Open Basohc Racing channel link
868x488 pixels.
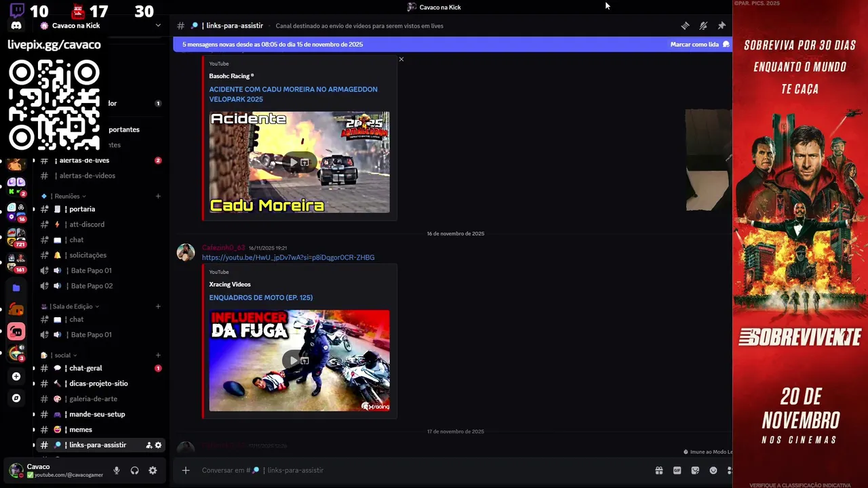pyautogui.click(x=231, y=76)
